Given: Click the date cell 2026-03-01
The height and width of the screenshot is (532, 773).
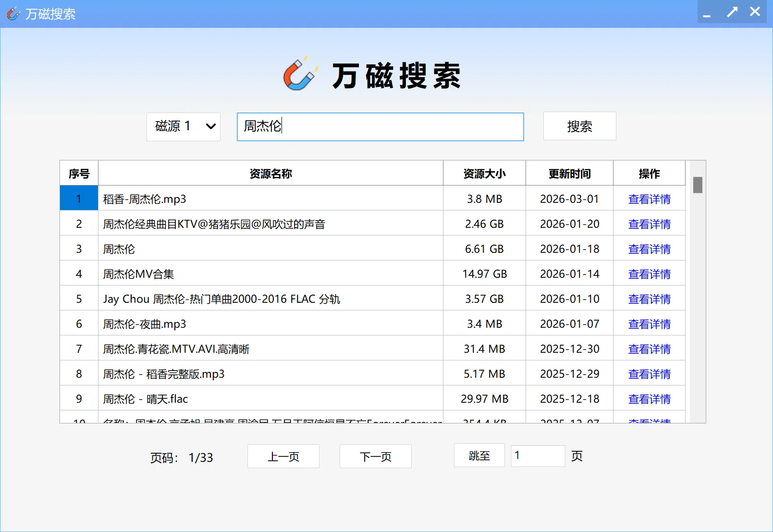Looking at the screenshot, I should 569,199.
